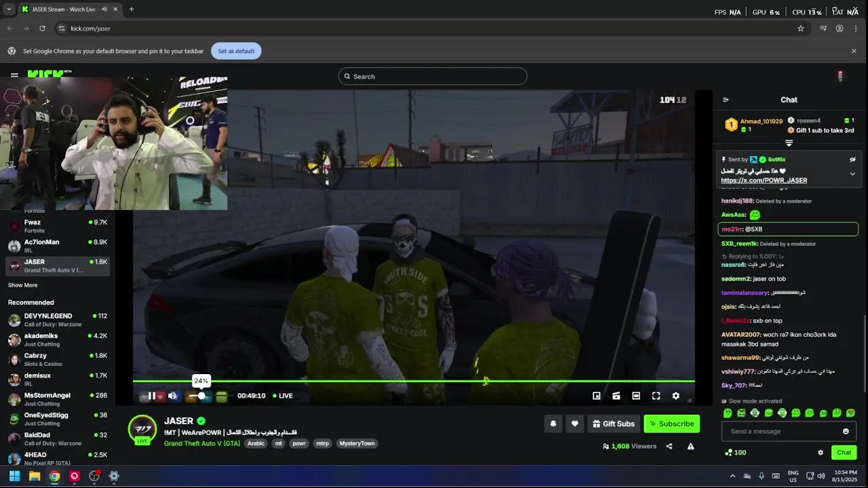Mute the stream using the speaker icon

click(172, 396)
